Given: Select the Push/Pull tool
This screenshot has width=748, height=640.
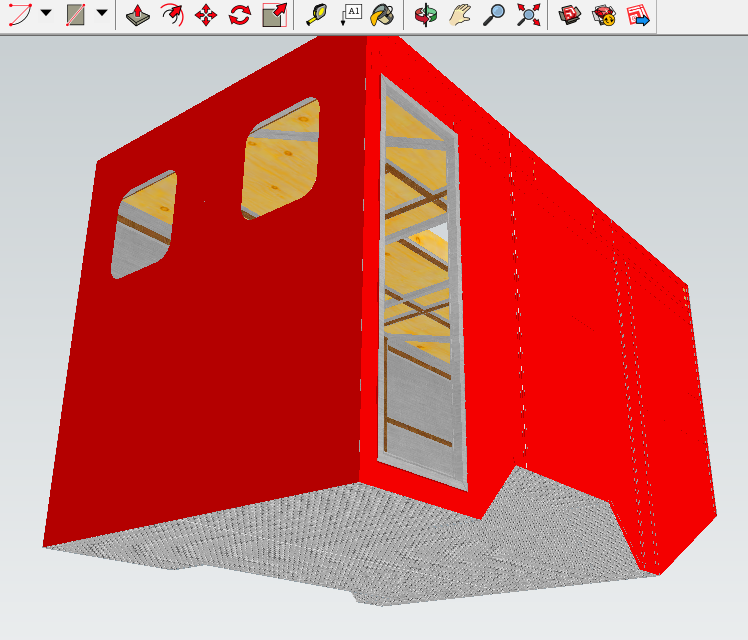Looking at the screenshot, I should tap(138, 15).
